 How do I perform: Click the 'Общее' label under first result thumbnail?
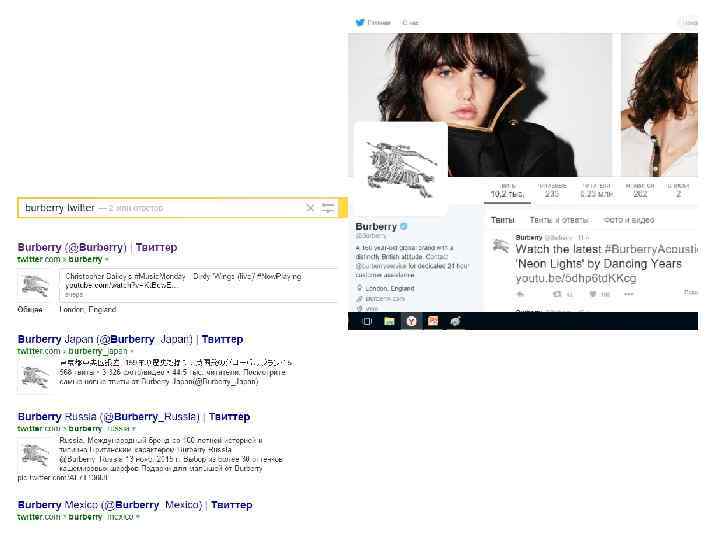(30, 309)
